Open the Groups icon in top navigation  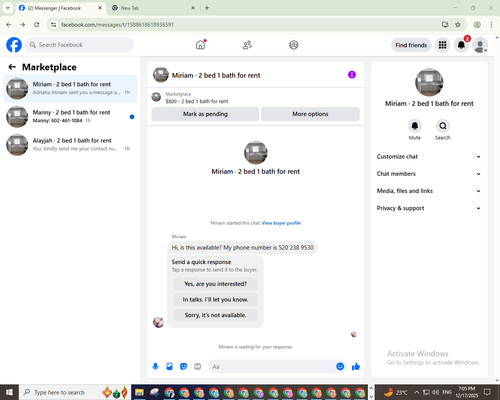pos(294,45)
